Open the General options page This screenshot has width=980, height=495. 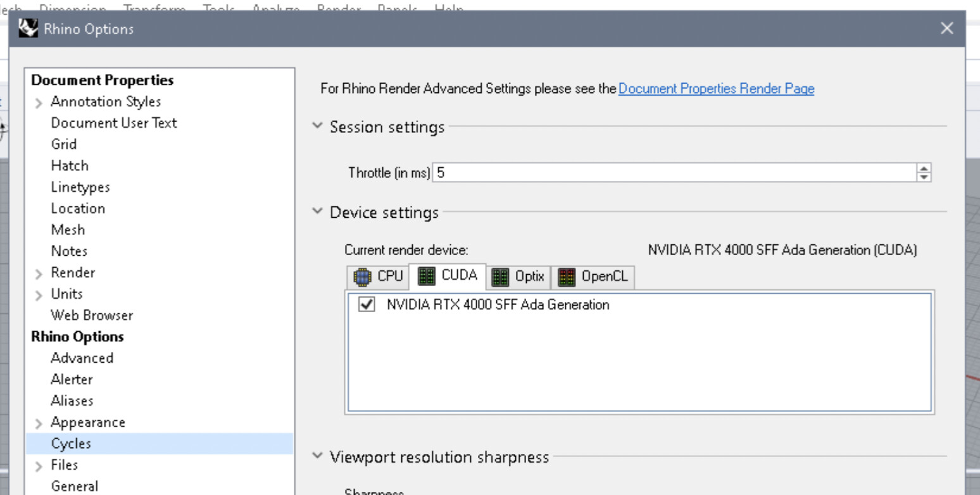[75, 487]
